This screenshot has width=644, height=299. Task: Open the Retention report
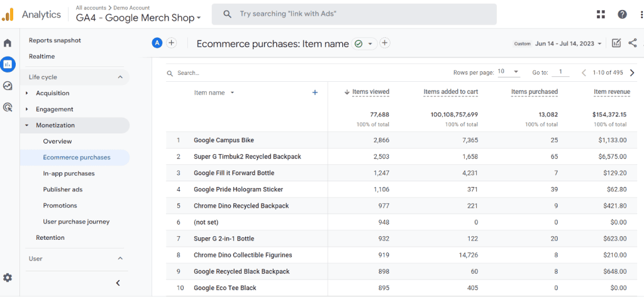click(50, 238)
